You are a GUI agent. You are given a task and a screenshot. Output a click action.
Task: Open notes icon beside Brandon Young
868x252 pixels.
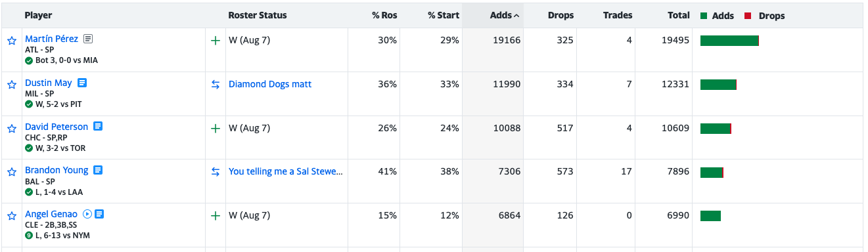(98, 171)
